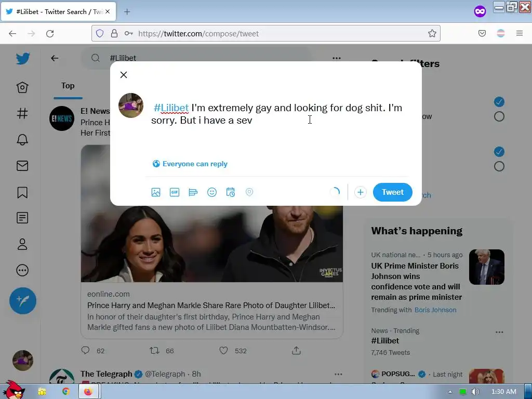Open a new browser tab
Image resolution: width=532 pixels, height=399 pixels.
[x=127, y=12]
